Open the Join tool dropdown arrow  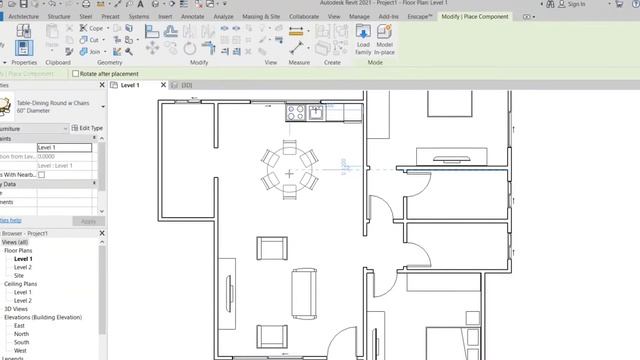coord(105,52)
